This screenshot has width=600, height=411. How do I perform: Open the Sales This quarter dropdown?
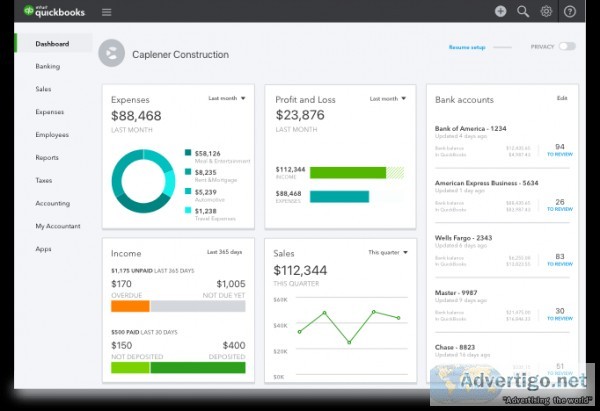coord(388,252)
